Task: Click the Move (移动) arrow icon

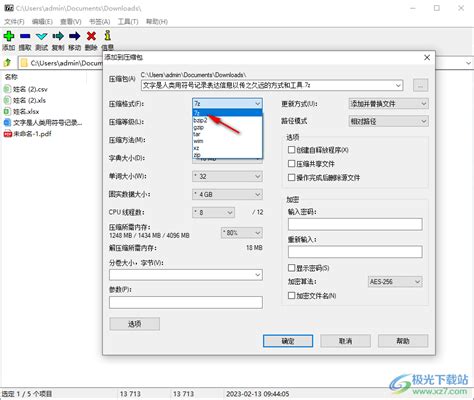Action: coord(75,36)
